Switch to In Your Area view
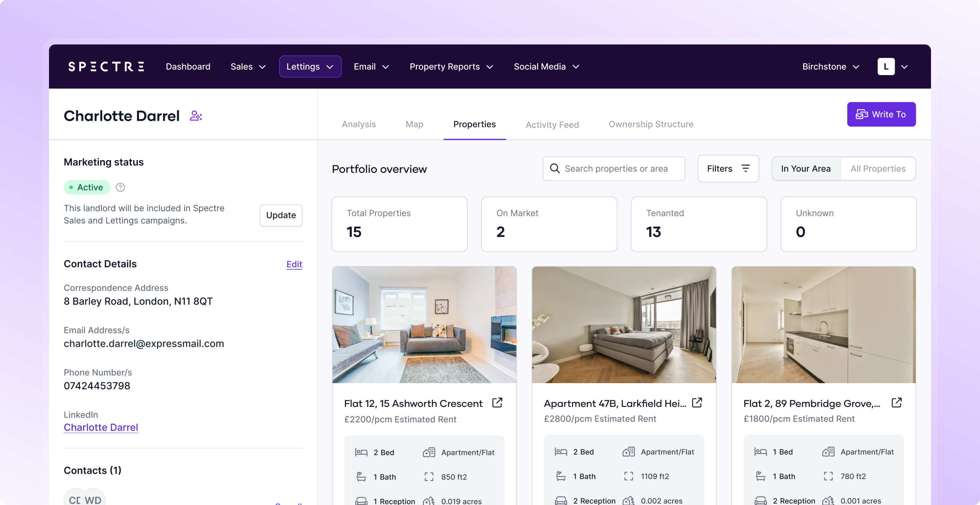This screenshot has width=980, height=505. (x=806, y=169)
